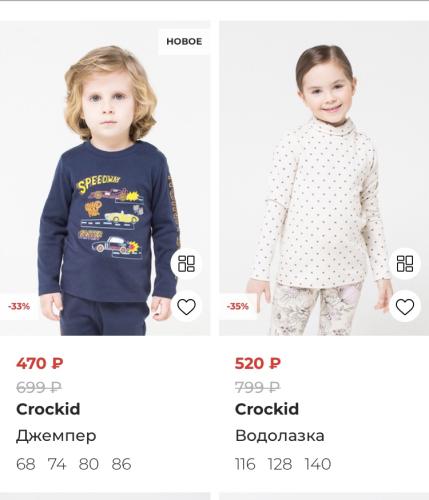Open similar items for the Водолазка
Viewport: 429px width, 500px height.
405,264
